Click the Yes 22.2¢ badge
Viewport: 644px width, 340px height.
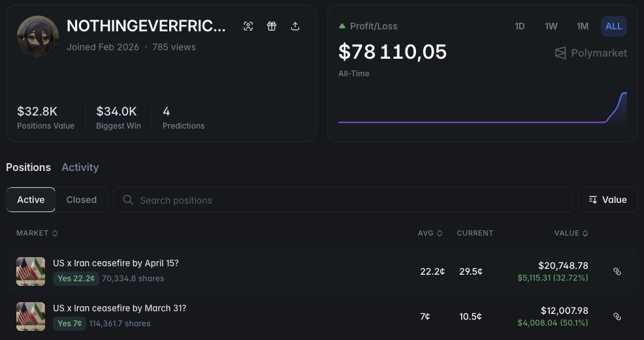point(76,279)
